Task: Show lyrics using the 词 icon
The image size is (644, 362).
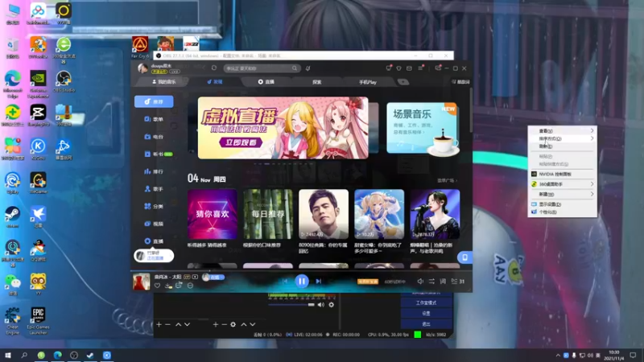Action: click(x=443, y=282)
